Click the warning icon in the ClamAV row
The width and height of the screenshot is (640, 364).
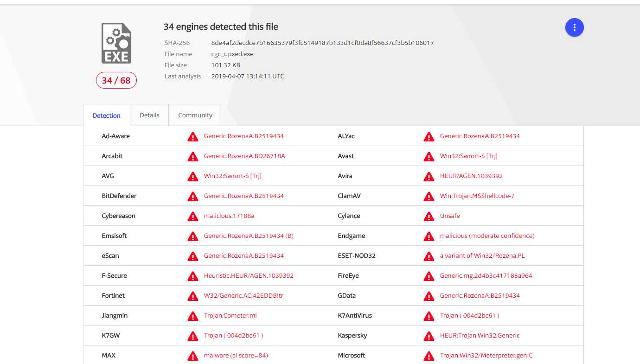pos(429,196)
